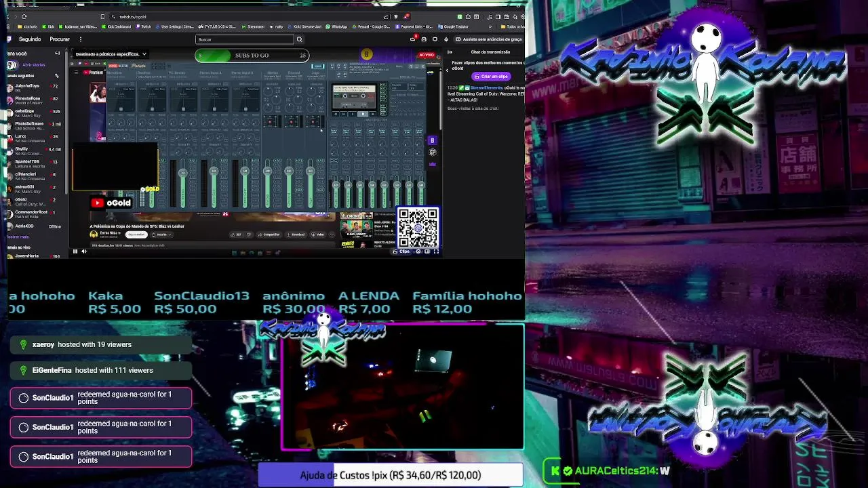Open the Twitch logo home link
The height and width of the screenshot is (488, 868).
pos(9,39)
